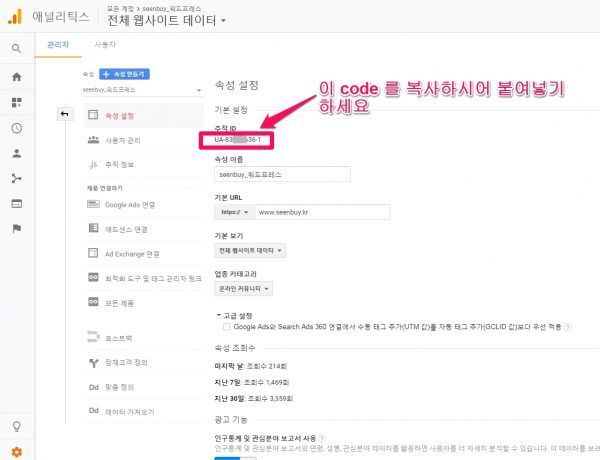Viewport: 600px width, 460px height.
Task: Click the 포스트백 icon
Action: coord(93,336)
